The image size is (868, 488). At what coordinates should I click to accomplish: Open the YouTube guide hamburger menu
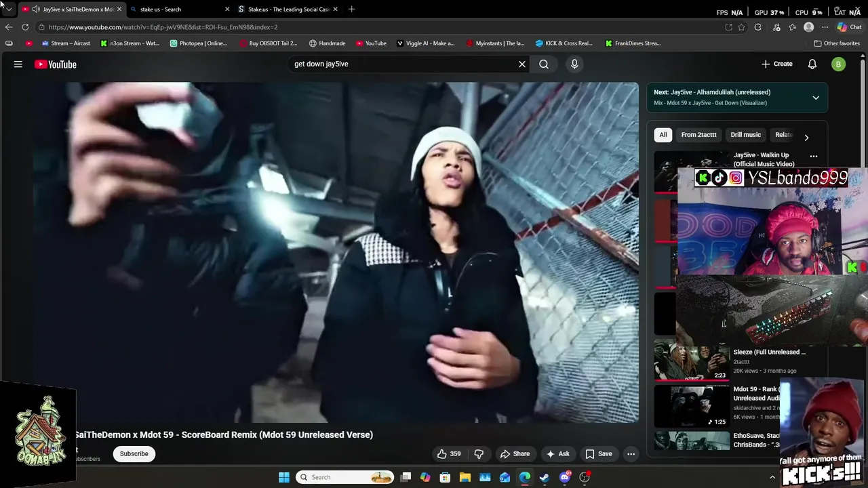18,64
